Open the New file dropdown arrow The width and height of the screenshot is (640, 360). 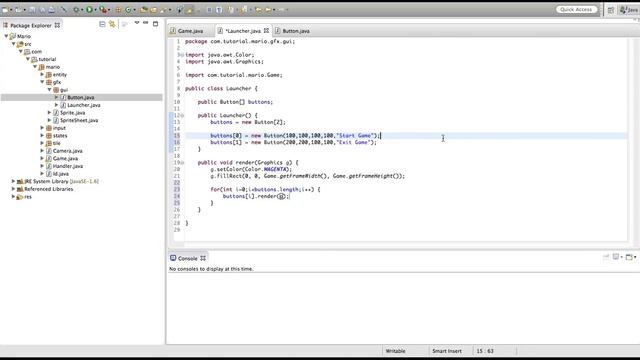(11, 10)
